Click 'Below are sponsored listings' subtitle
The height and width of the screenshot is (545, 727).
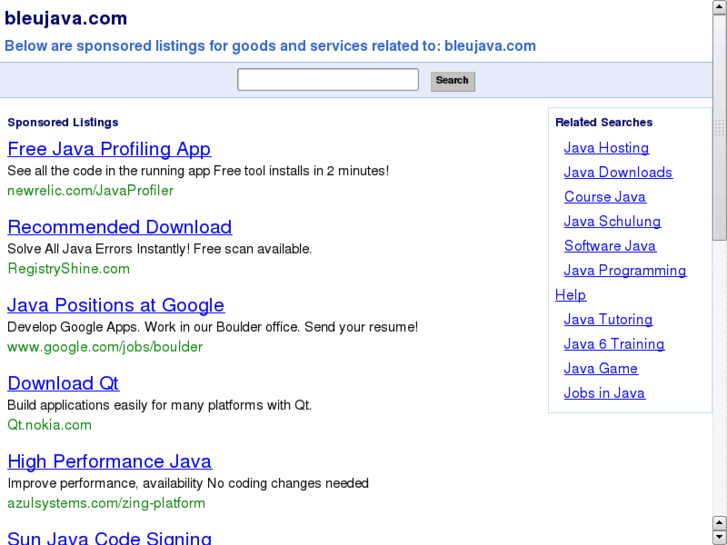pos(270,46)
